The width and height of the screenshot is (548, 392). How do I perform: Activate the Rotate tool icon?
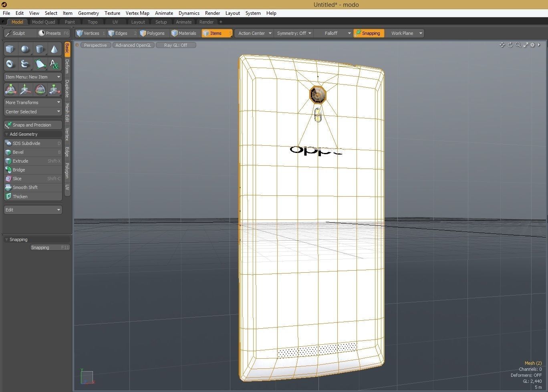point(40,90)
